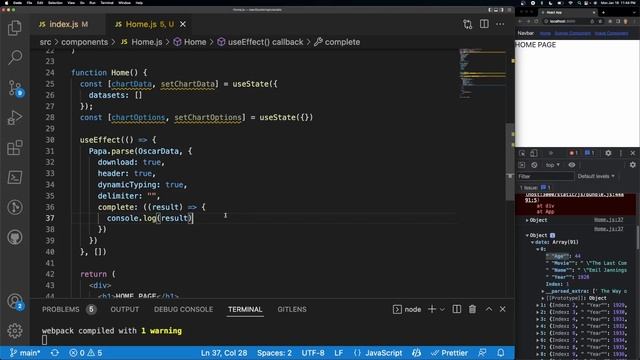Viewport: 640px width, 360px height.
Task: Click DevTools red error count badge
Action: tap(573, 153)
